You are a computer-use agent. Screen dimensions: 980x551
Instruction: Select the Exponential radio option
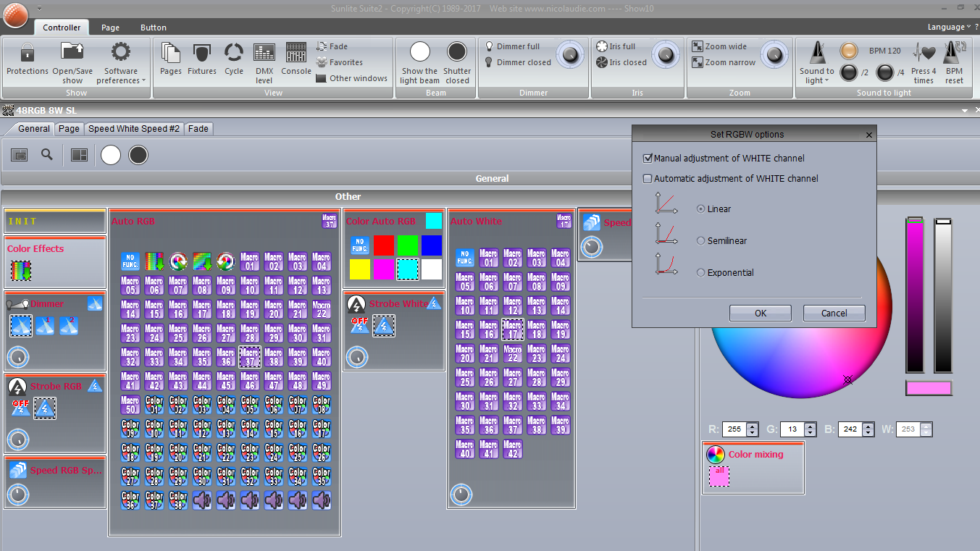click(x=700, y=273)
